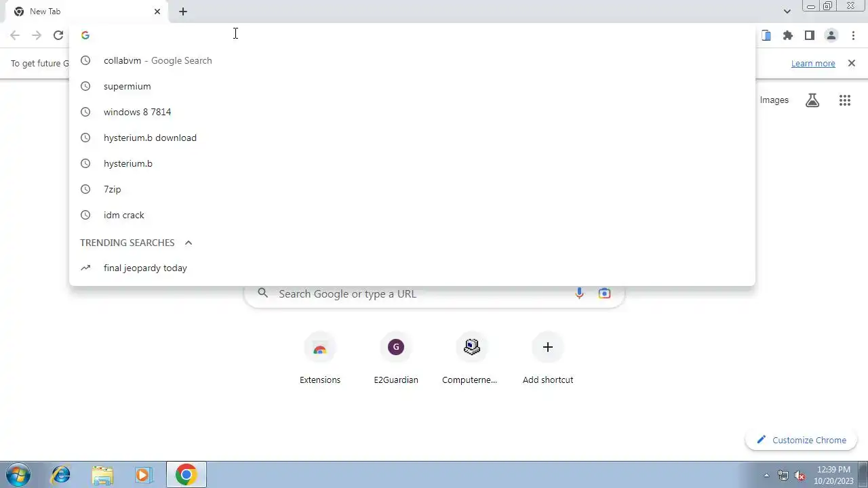This screenshot has height=488, width=868.
Task: Go back with the back arrow
Action: (15, 35)
